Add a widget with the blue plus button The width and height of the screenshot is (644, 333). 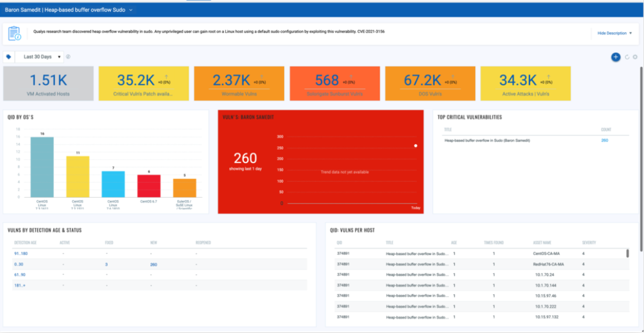(x=615, y=57)
